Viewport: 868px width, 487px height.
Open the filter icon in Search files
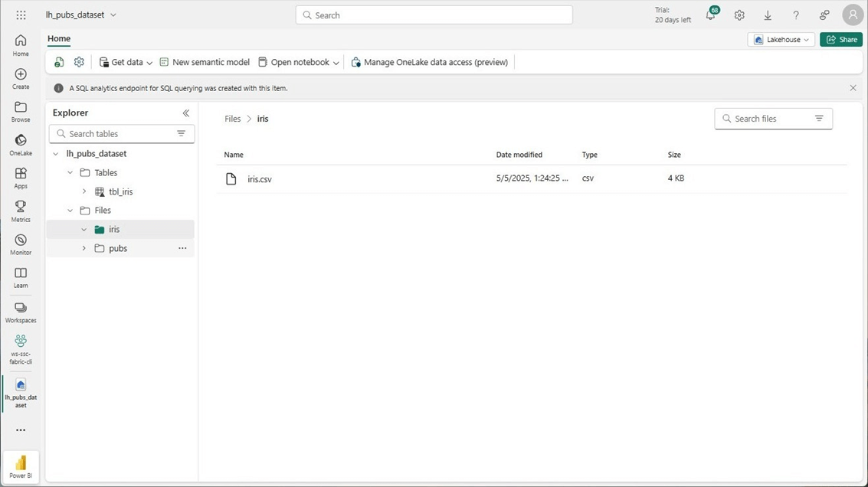coord(819,119)
